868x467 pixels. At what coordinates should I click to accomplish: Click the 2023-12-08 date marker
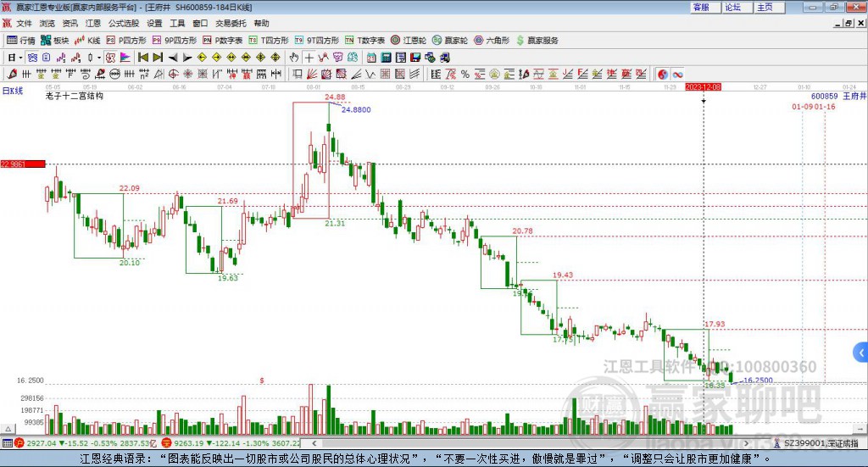(x=703, y=86)
